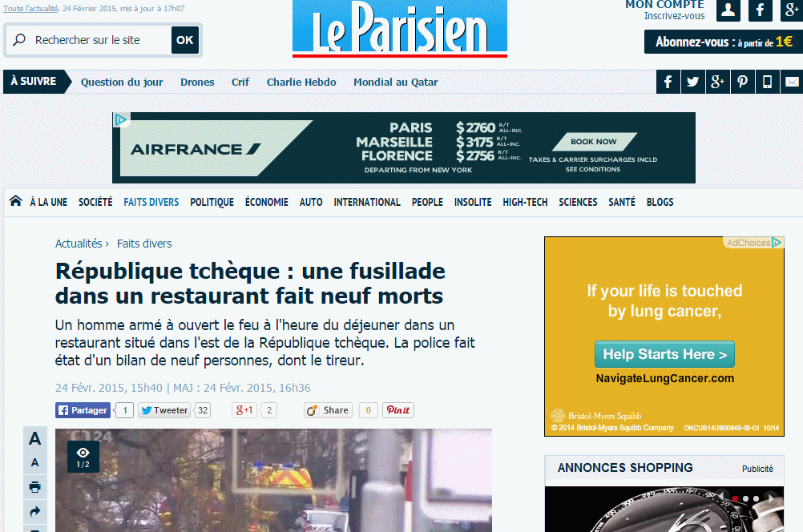
Task: Open the photo gallery eye icon 1/2
Action: (x=83, y=457)
